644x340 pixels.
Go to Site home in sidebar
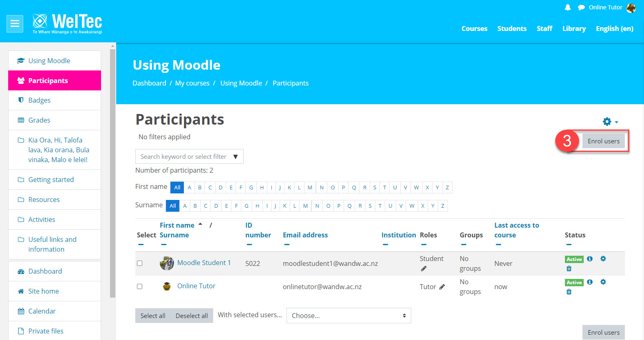click(55, 291)
